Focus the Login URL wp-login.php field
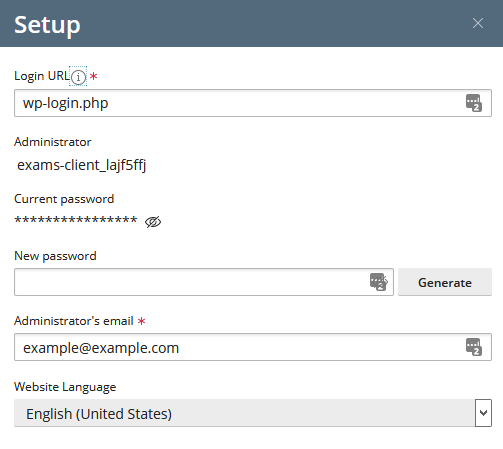 pos(253,103)
